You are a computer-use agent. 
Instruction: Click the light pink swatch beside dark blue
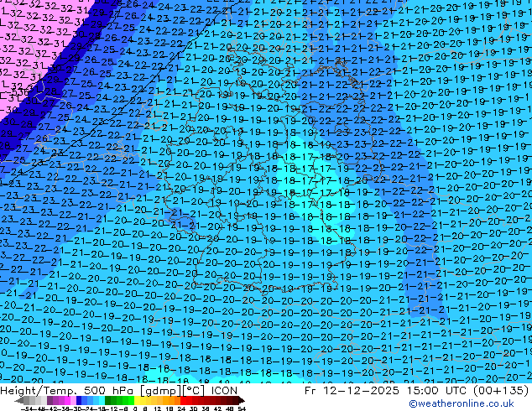point(73,400)
